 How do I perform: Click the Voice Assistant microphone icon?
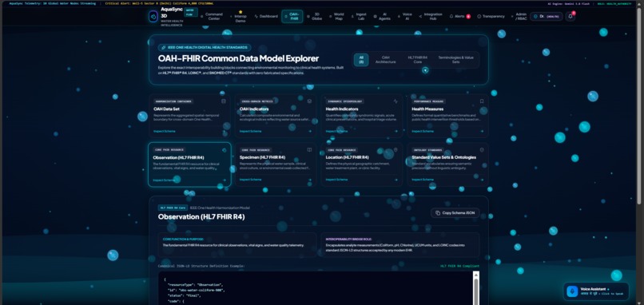click(x=572, y=291)
